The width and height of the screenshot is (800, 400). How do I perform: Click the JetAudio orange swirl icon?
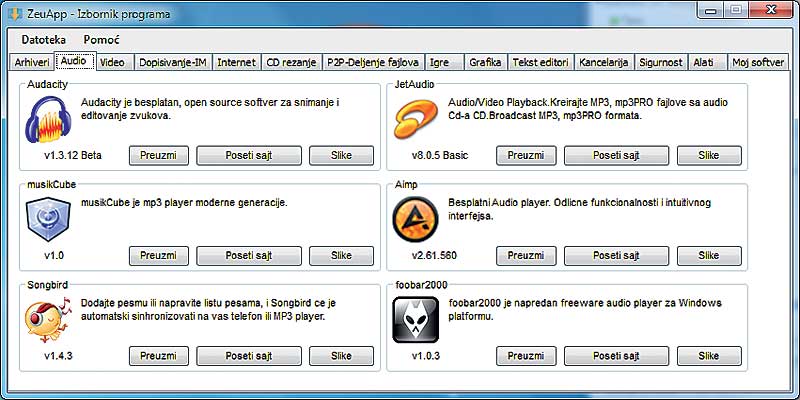point(415,120)
